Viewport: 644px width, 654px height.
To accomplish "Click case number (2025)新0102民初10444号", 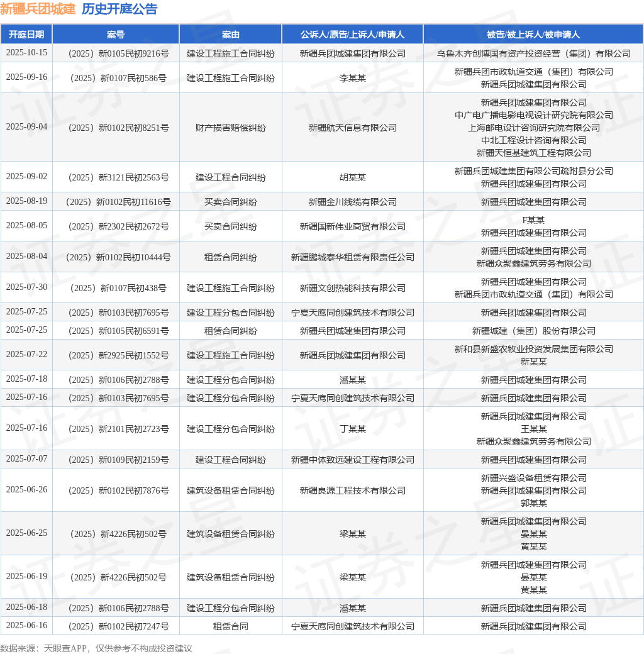I will 118,257.
